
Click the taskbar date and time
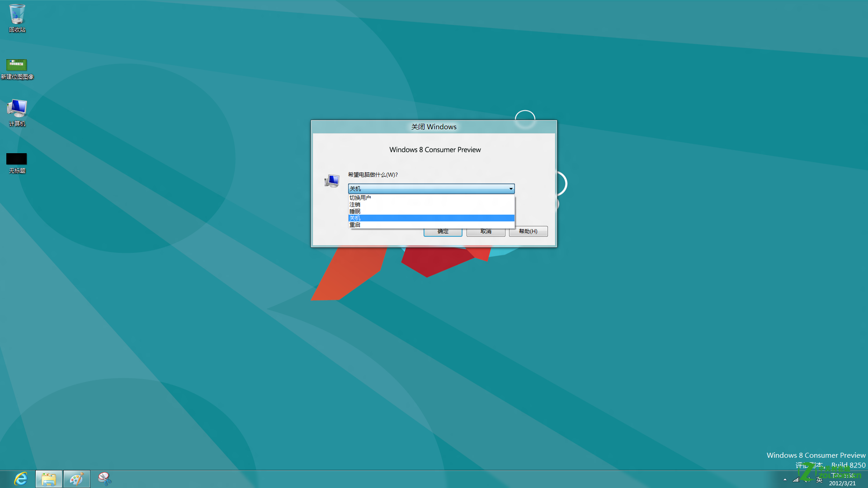coord(842,479)
